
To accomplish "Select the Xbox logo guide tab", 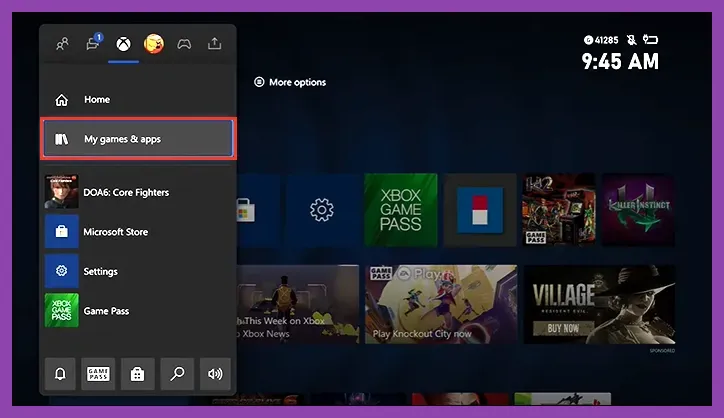I will [x=123, y=44].
